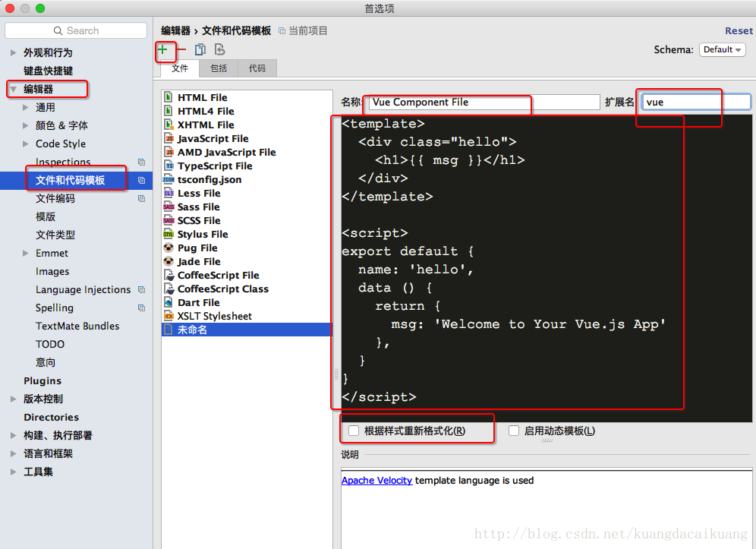Open the 意向 settings page

click(46, 362)
